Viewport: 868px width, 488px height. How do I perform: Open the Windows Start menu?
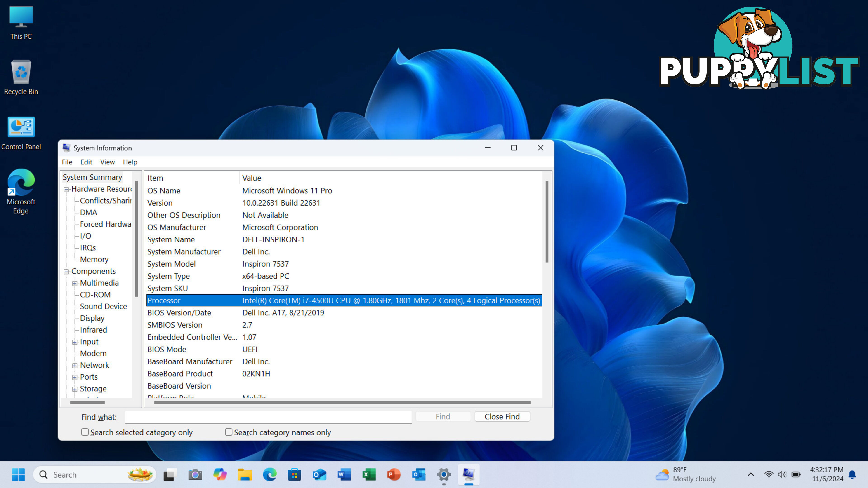tap(18, 474)
